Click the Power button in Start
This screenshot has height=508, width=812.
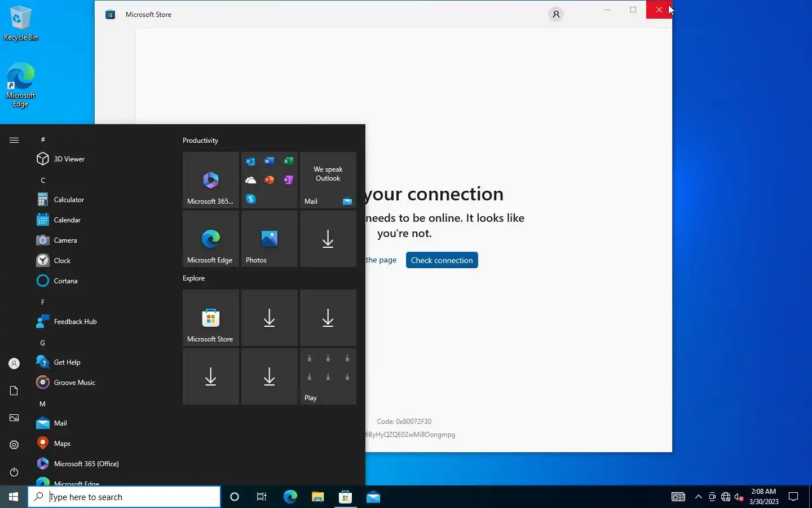(x=14, y=472)
